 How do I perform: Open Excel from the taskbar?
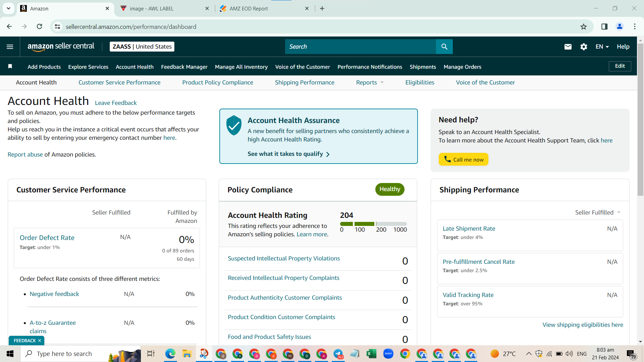click(x=372, y=354)
